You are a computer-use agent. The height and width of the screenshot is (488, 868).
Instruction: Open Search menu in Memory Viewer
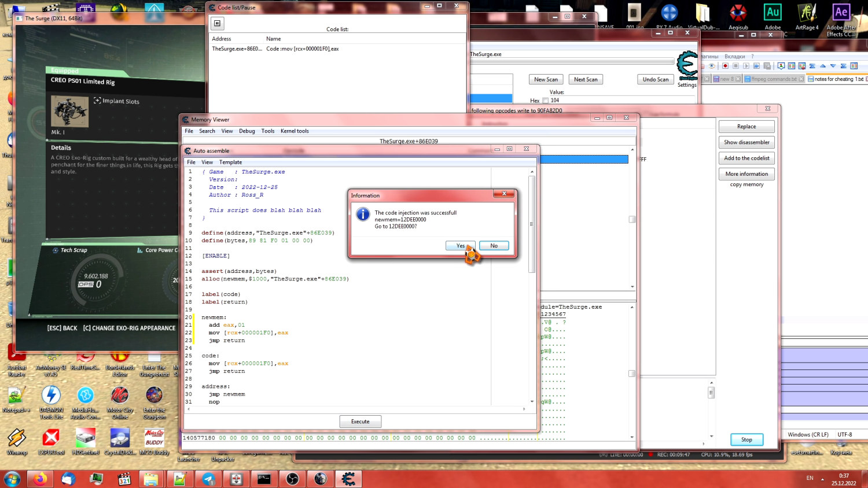click(207, 131)
